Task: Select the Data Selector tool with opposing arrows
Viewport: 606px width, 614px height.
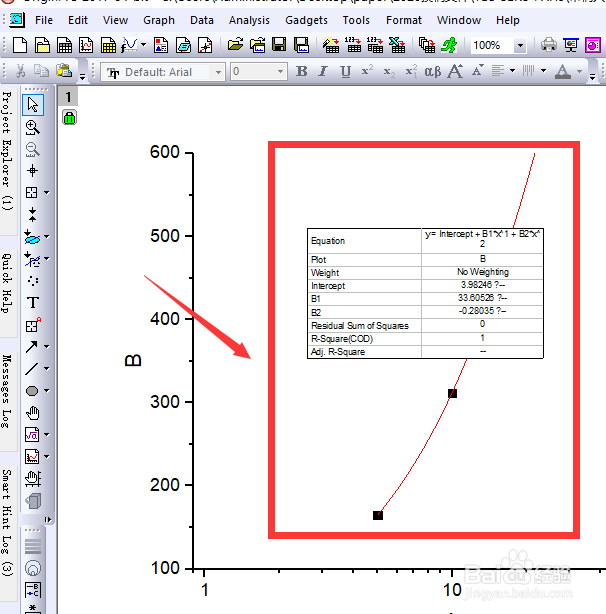Action: (x=32, y=215)
